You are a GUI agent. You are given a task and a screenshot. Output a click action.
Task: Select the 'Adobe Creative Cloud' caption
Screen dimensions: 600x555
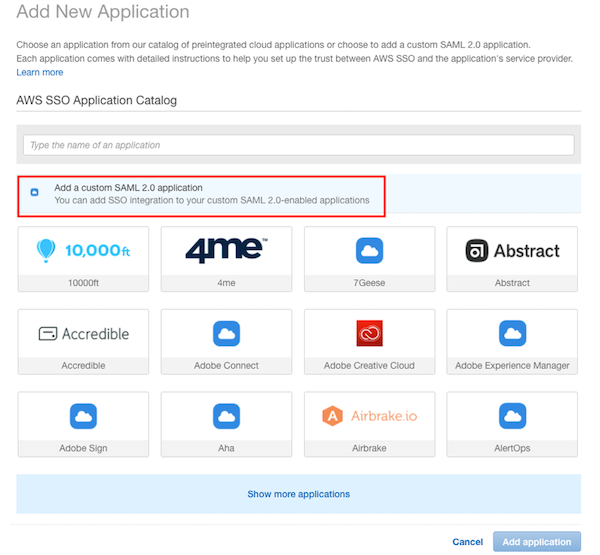coord(369,366)
